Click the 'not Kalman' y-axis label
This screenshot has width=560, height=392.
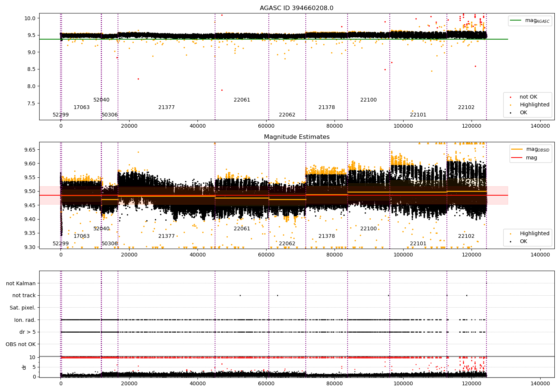click(x=21, y=283)
